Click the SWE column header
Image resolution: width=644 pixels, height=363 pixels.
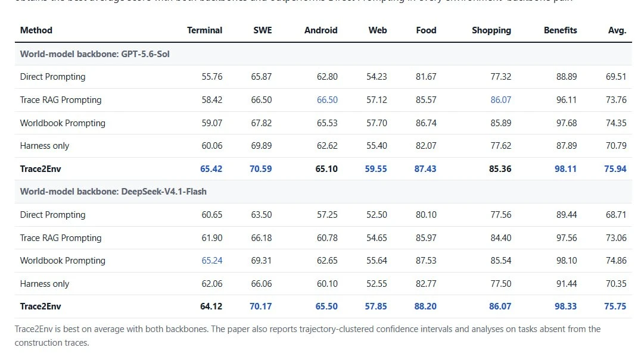tap(263, 30)
